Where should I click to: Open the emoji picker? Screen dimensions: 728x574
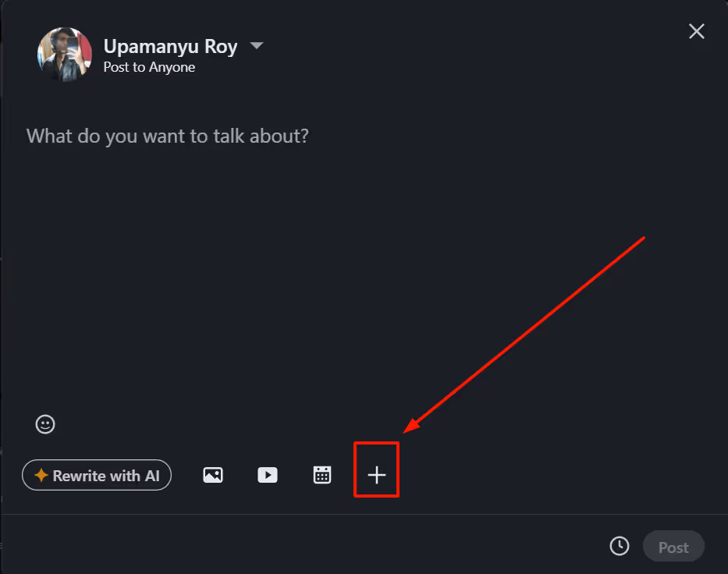pyautogui.click(x=44, y=423)
